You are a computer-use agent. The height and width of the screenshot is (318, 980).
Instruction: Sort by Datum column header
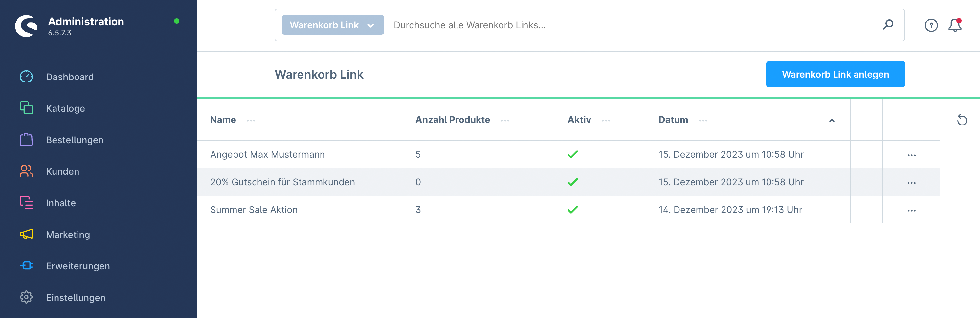[x=673, y=120]
